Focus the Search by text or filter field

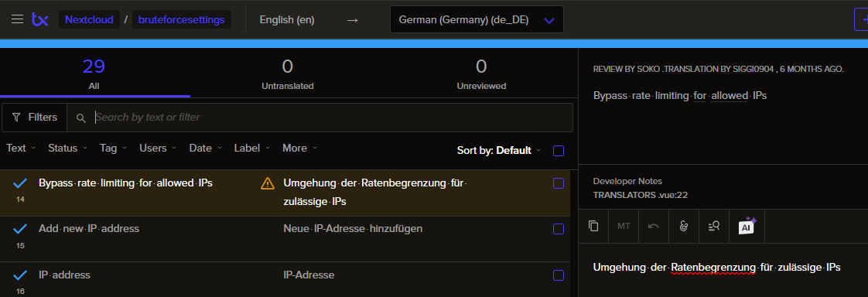[x=331, y=118]
